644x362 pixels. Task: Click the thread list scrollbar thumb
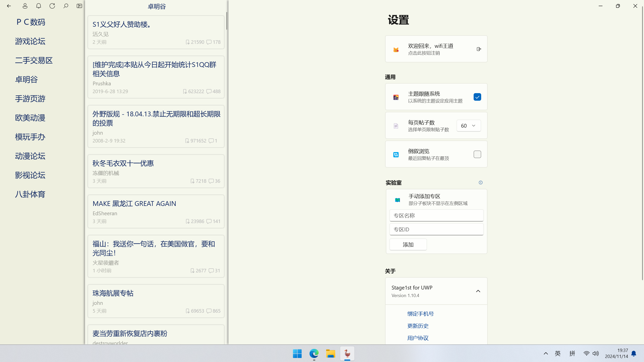226,21
